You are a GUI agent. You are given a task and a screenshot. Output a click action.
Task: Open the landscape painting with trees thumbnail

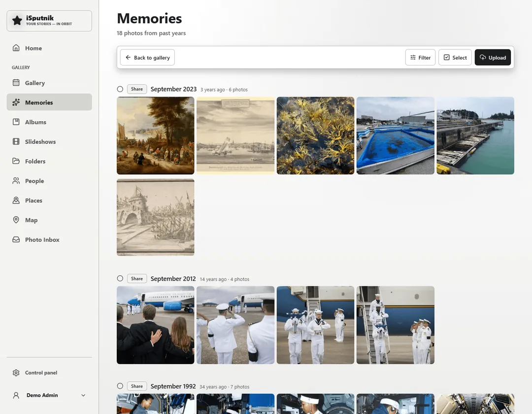tap(155, 136)
